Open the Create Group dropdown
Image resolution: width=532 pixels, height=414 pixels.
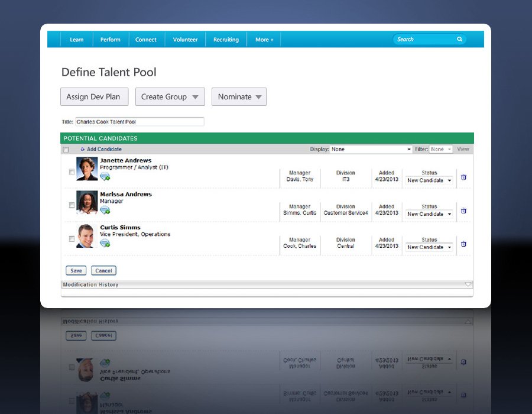(170, 97)
